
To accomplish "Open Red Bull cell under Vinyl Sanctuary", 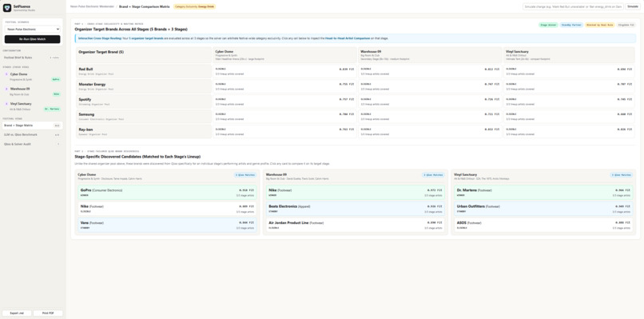I will point(569,71).
